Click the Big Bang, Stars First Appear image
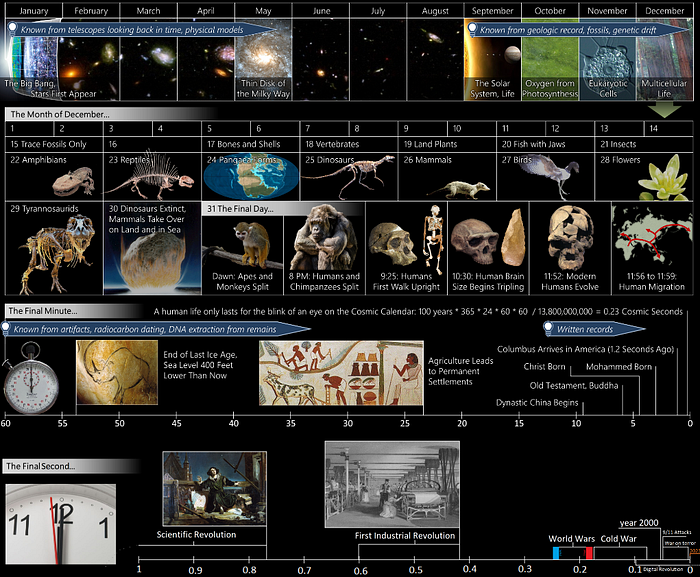700x577 pixels. pyautogui.click(x=34, y=59)
